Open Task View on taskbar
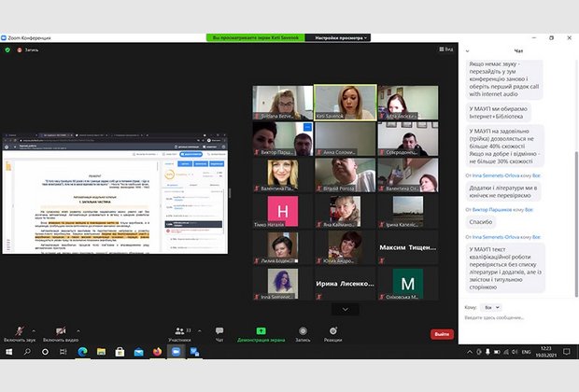 coord(64,352)
